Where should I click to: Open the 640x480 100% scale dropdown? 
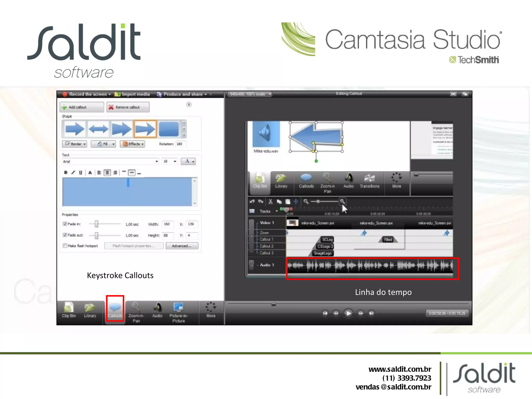[250, 94]
